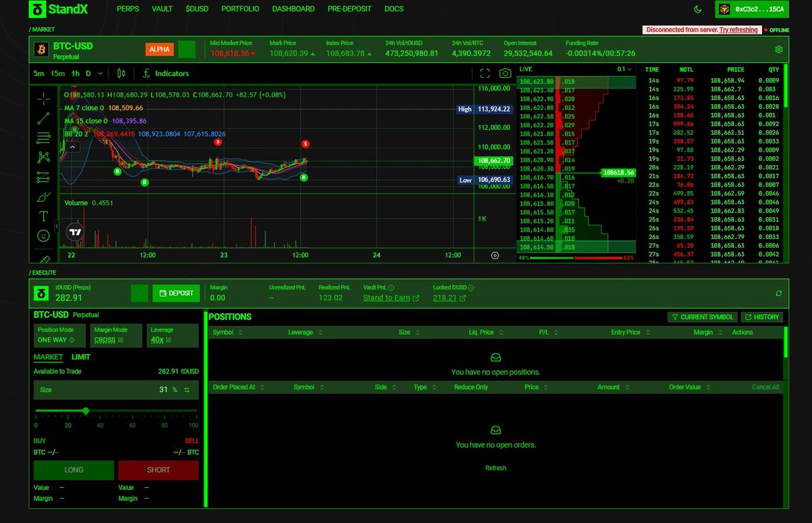Take a chart snapshot with camera icon
The image size is (812, 523).
(x=505, y=73)
